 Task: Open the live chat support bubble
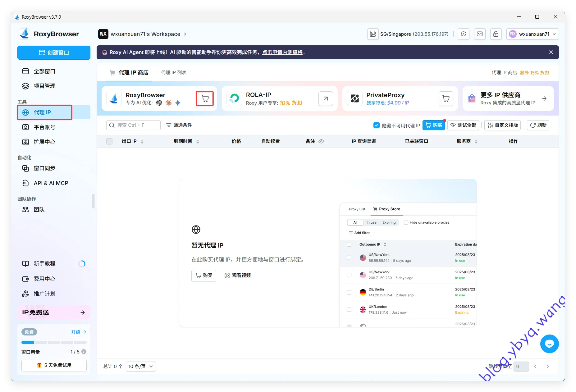549,344
